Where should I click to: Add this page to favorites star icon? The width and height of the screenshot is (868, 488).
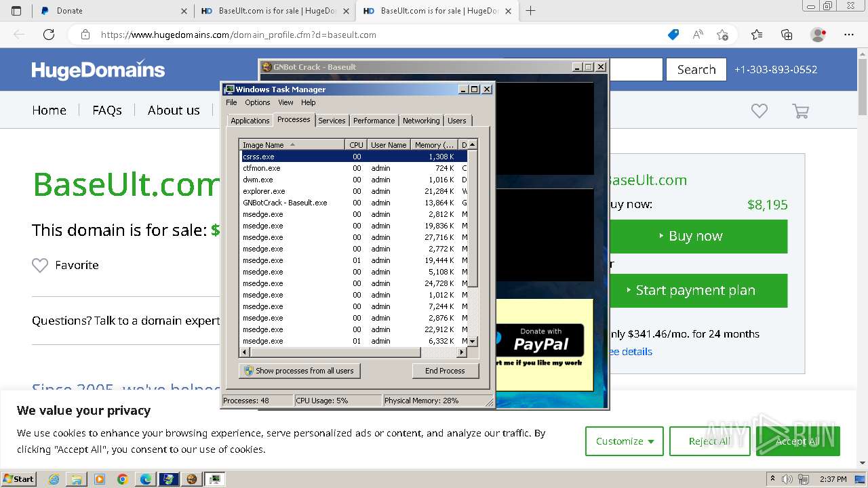(722, 35)
